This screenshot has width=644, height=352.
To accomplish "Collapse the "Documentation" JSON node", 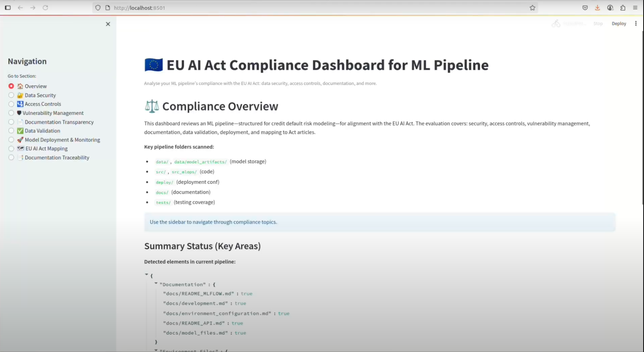I will [156, 284].
